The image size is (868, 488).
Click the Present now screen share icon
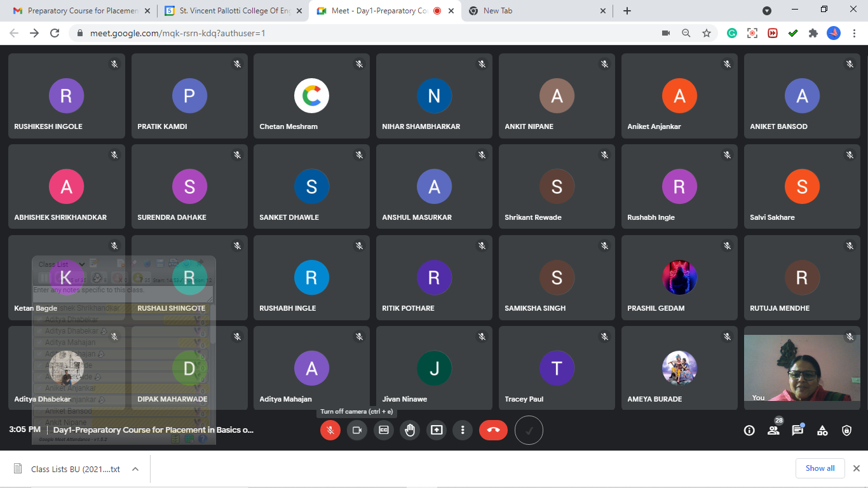pos(437,430)
